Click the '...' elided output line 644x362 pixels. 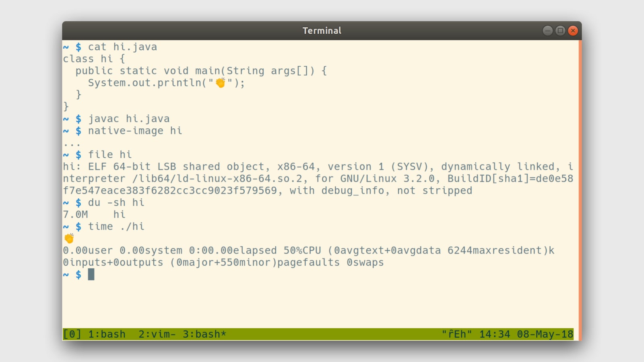click(72, 145)
